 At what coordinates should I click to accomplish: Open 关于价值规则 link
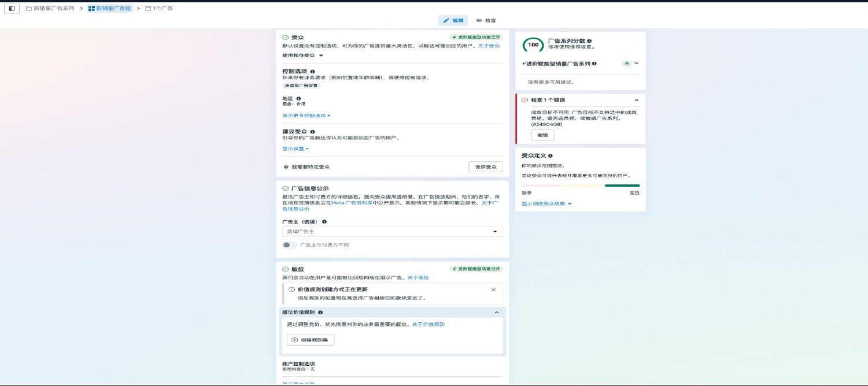[429, 324]
